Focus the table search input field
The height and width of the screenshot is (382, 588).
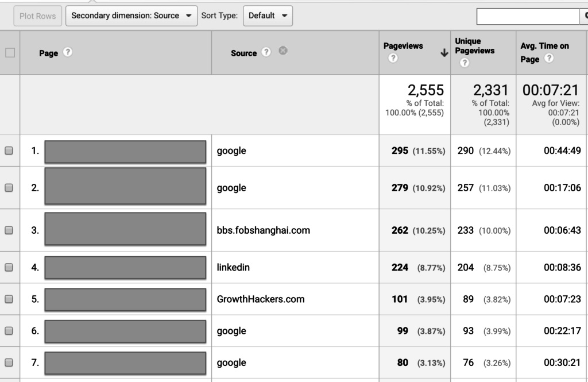click(528, 17)
